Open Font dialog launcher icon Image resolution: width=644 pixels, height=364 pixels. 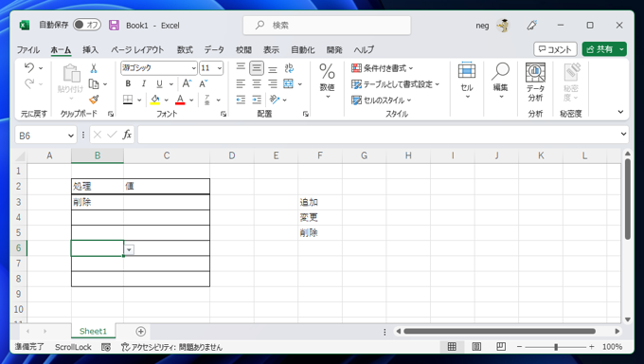(223, 114)
